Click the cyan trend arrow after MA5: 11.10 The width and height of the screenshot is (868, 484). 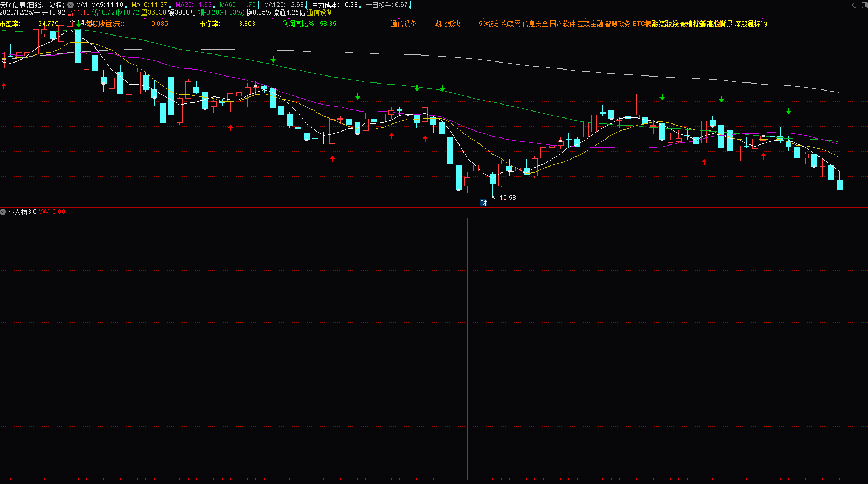126,5
